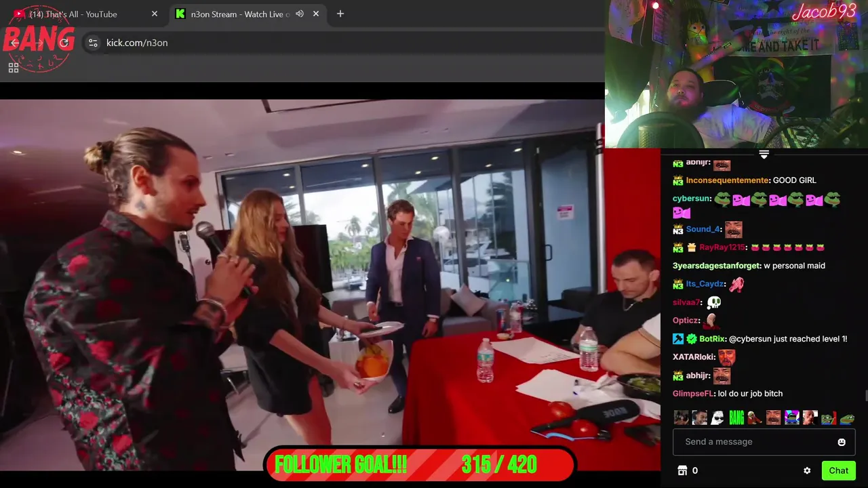Go back with the browser back arrow
The width and height of the screenshot is (868, 488).
tap(15, 43)
